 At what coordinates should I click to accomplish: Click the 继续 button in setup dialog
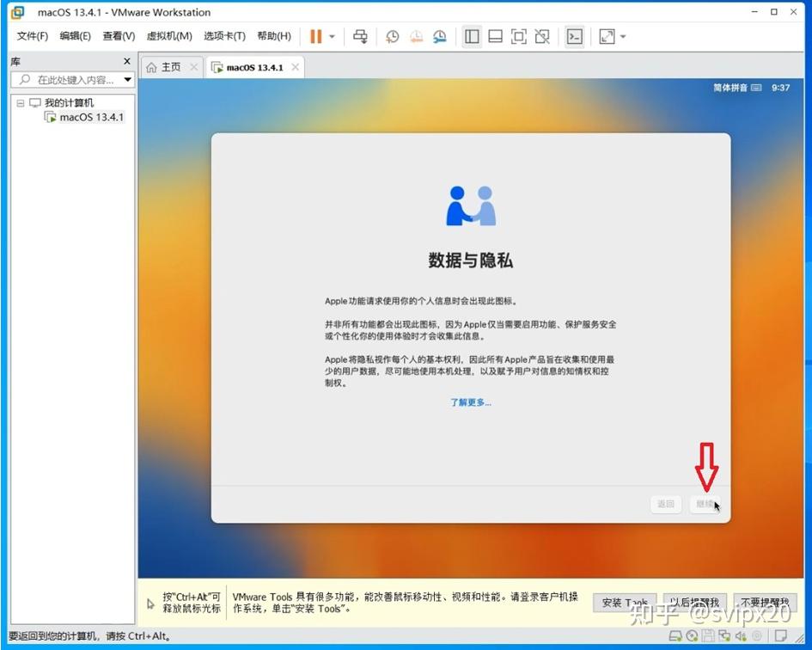point(705,504)
